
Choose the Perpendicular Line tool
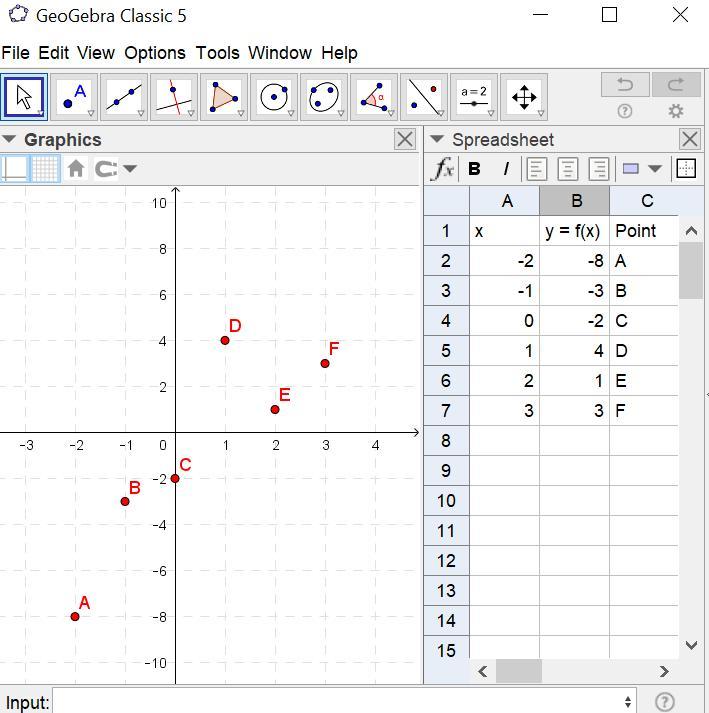click(174, 98)
